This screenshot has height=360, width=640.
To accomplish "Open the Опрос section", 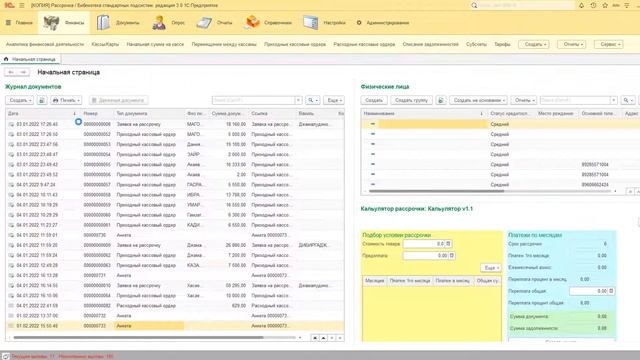I will [169, 23].
